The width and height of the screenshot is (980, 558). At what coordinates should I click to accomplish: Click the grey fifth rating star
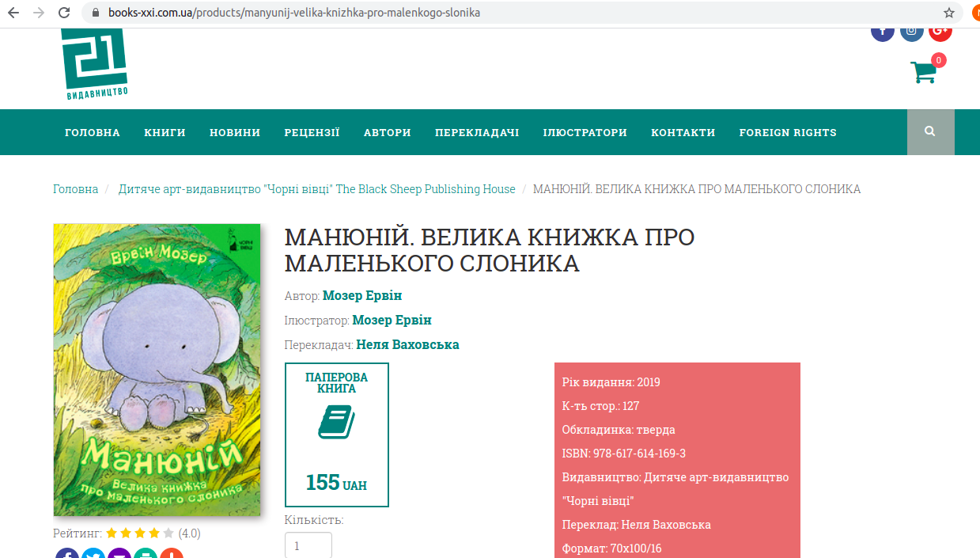[168, 533]
